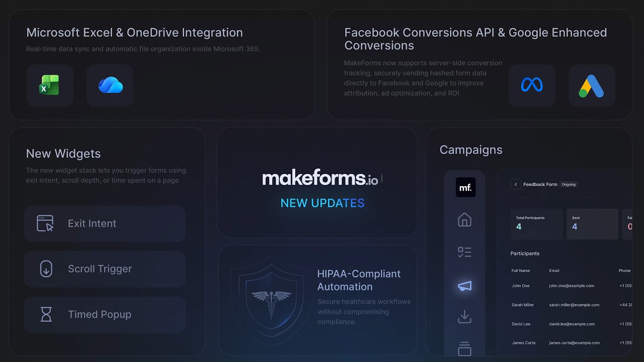Select the Timed Popup widget button
Image resolution: width=644 pixels, height=362 pixels.
click(x=105, y=315)
